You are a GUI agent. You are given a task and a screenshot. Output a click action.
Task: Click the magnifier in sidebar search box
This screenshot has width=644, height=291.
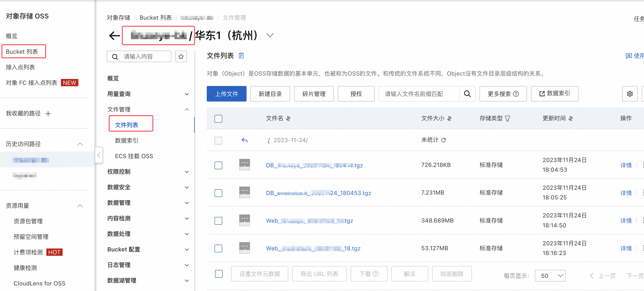click(115, 57)
